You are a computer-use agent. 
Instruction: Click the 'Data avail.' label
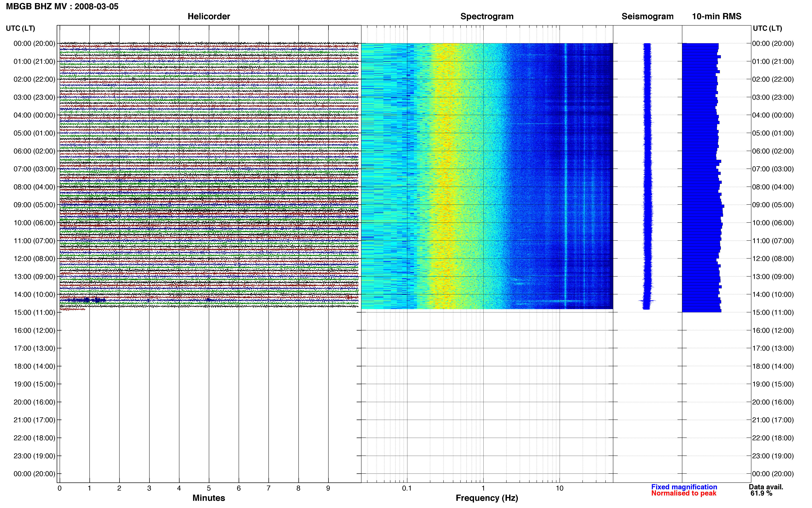766,487
